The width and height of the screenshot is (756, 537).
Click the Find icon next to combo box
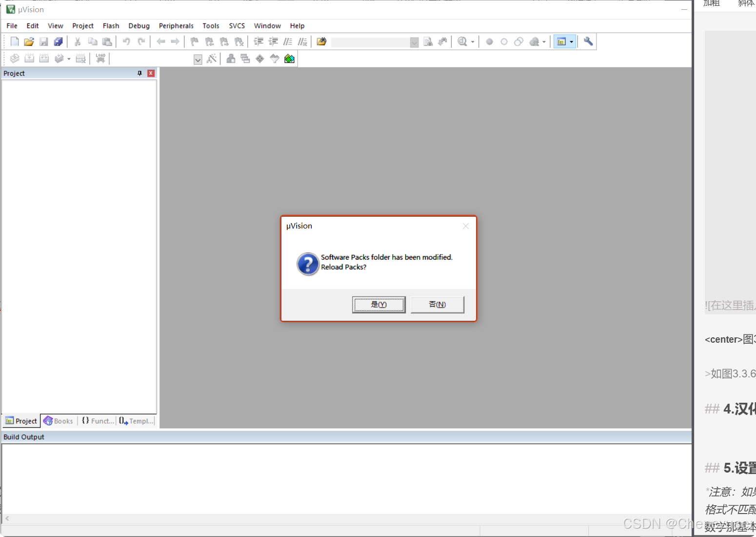click(428, 41)
